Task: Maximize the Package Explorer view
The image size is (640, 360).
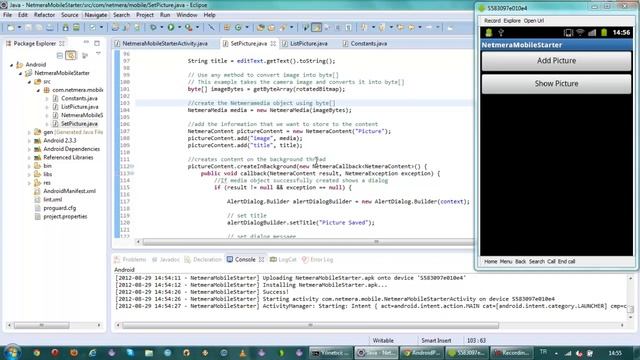Action: tap(97, 43)
